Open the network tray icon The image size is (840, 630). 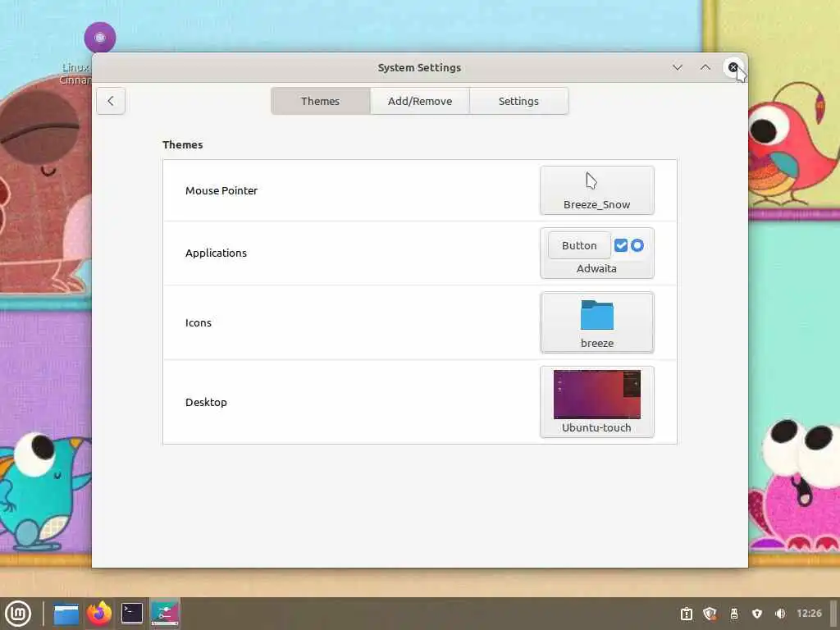(757, 614)
